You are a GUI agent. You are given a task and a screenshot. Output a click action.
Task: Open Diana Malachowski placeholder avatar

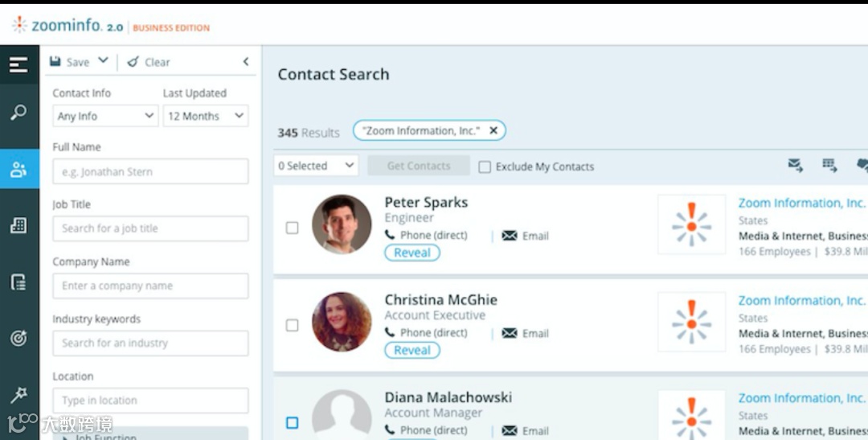[x=342, y=415]
